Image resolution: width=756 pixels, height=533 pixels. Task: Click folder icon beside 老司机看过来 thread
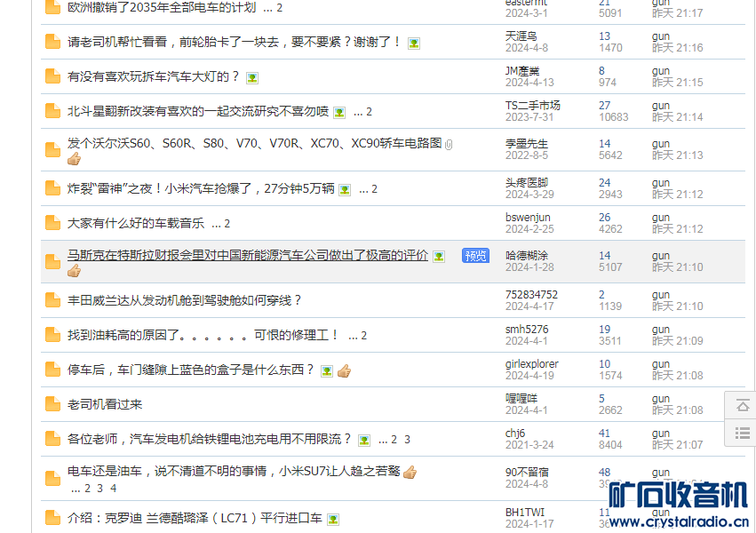pyautogui.click(x=52, y=404)
